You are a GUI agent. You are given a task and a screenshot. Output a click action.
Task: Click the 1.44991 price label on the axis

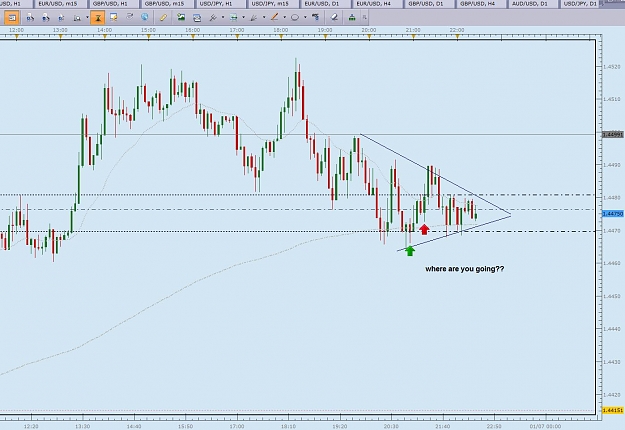pos(612,135)
